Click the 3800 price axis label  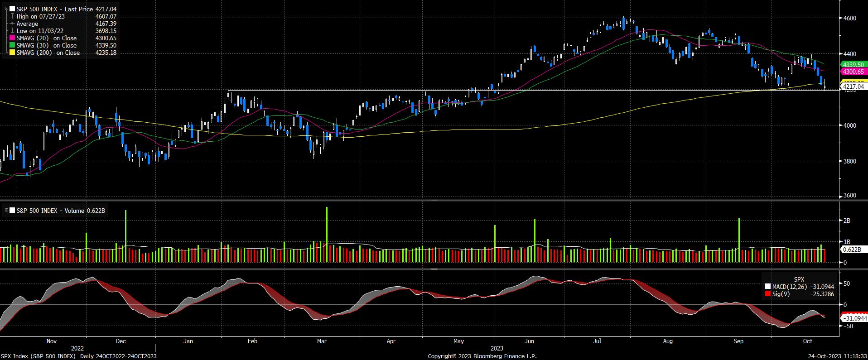click(850, 161)
